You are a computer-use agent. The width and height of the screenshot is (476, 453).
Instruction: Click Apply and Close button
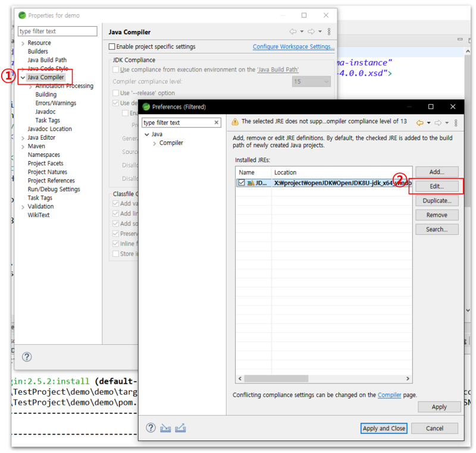[x=384, y=428]
